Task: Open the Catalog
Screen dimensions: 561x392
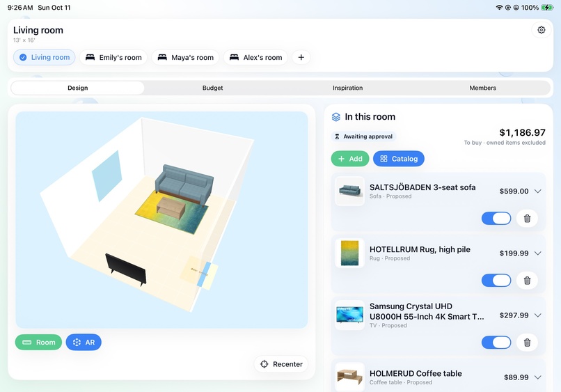Action: pyautogui.click(x=399, y=159)
